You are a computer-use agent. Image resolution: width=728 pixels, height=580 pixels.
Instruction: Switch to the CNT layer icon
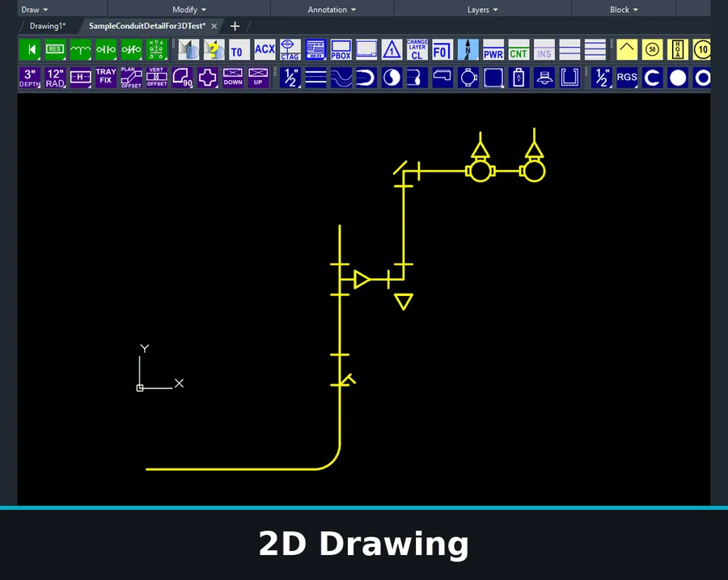518,49
